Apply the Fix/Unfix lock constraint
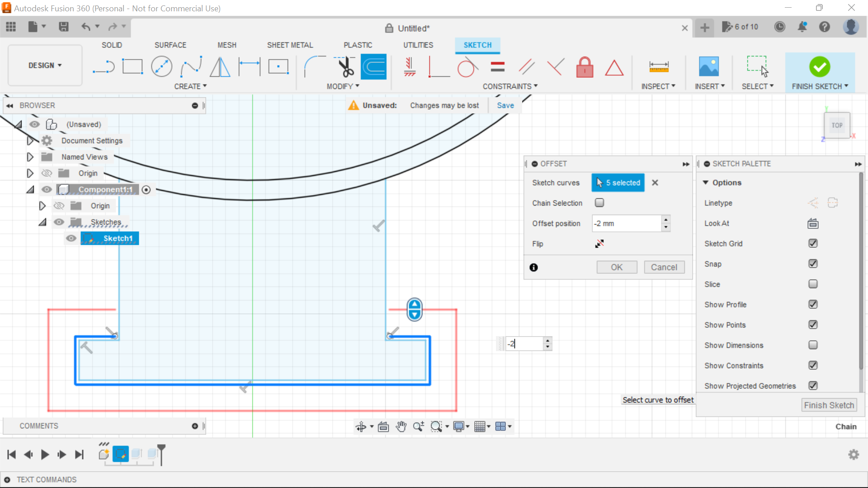Image resolution: width=868 pixels, height=488 pixels. click(x=585, y=67)
